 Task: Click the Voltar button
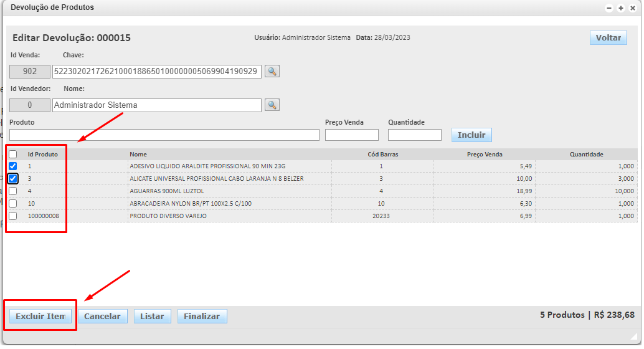[608, 37]
